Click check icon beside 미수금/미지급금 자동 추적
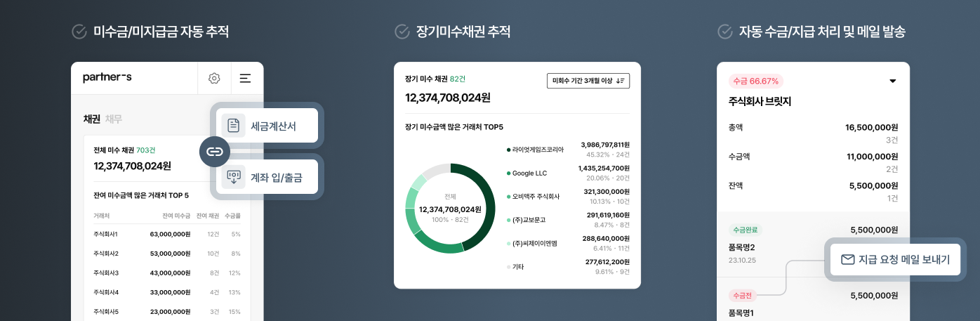 79,32
